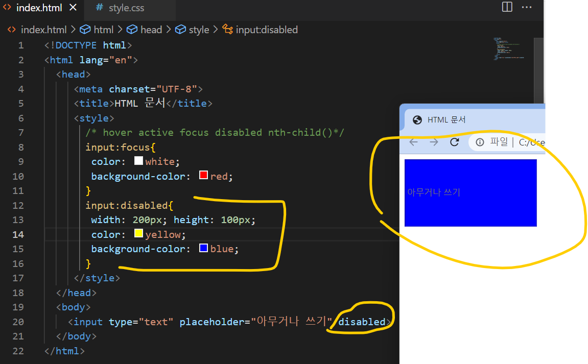Open the editor More Actions ellipsis menu
This screenshot has height=364, width=588.
tap(527, 7)
